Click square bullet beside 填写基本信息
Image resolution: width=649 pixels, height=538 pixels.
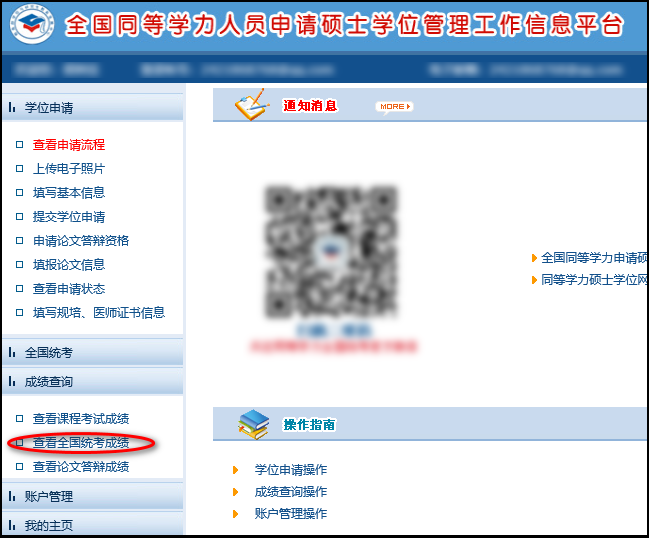[x=19, y=192]
